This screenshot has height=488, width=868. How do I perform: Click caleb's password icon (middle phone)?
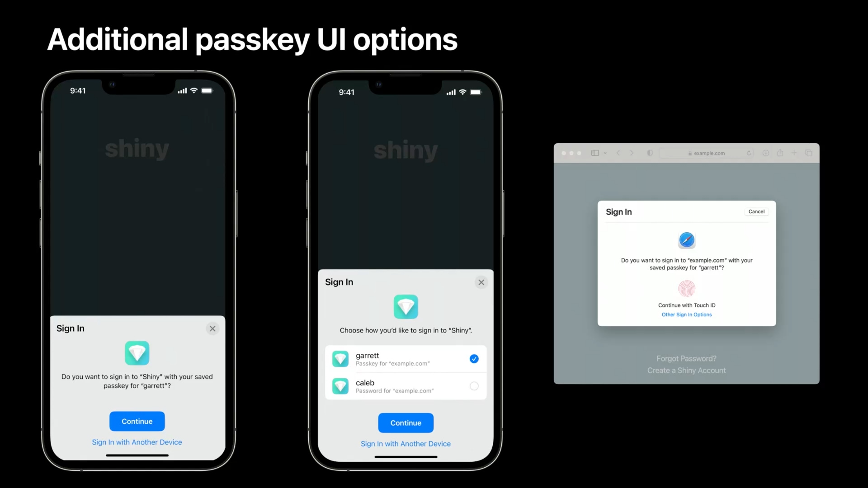(339, 385)
